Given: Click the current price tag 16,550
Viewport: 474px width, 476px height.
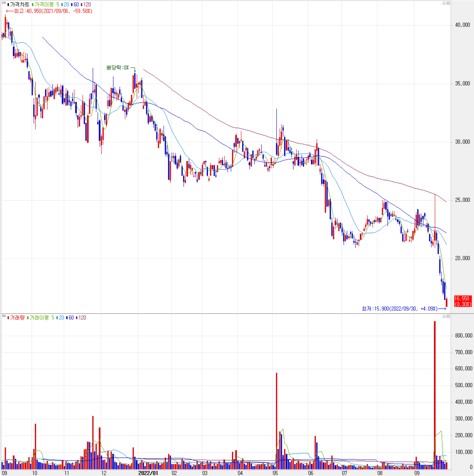Looking at the screenshot, I should point(463,301).
